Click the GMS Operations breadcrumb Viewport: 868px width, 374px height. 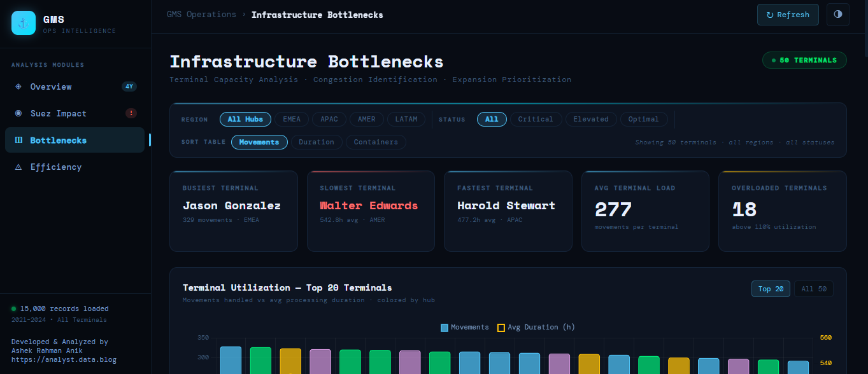click(x=201, y=15)
